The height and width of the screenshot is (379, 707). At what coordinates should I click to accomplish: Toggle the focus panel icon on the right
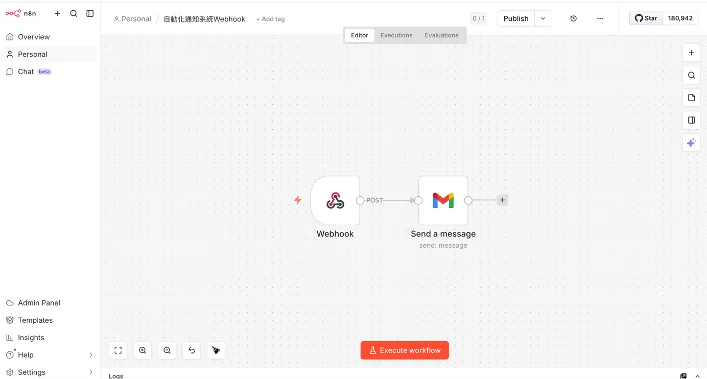pos(691,120)
